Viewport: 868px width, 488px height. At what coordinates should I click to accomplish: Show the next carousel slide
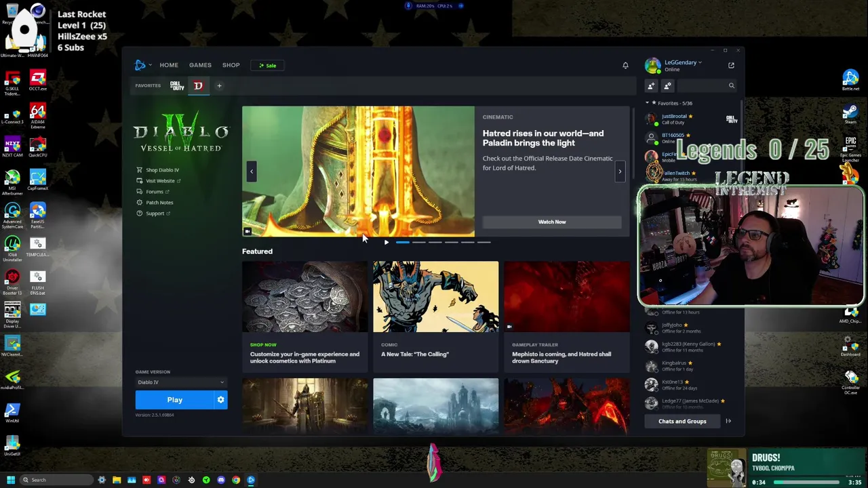[619, 171]
